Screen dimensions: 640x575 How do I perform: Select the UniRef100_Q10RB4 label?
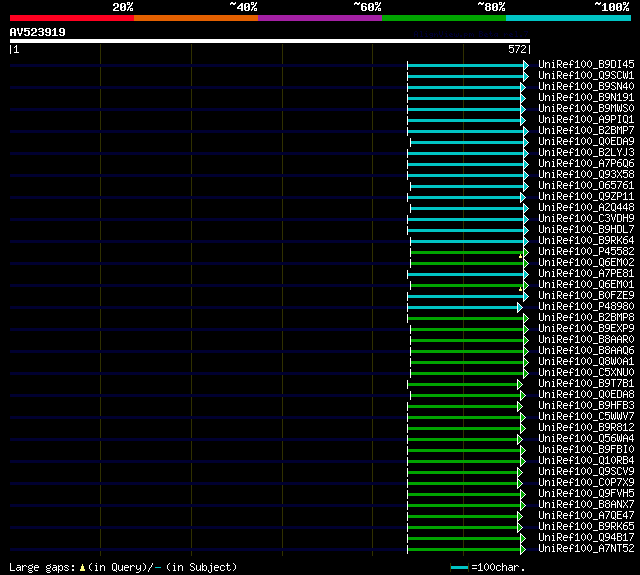[586, 461]
